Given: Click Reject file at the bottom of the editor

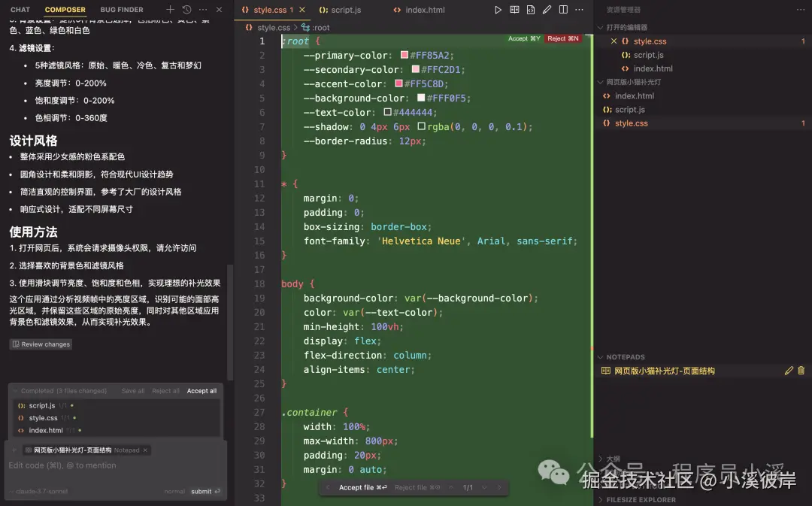Looking at the screenshot, I should pos(417,487).
